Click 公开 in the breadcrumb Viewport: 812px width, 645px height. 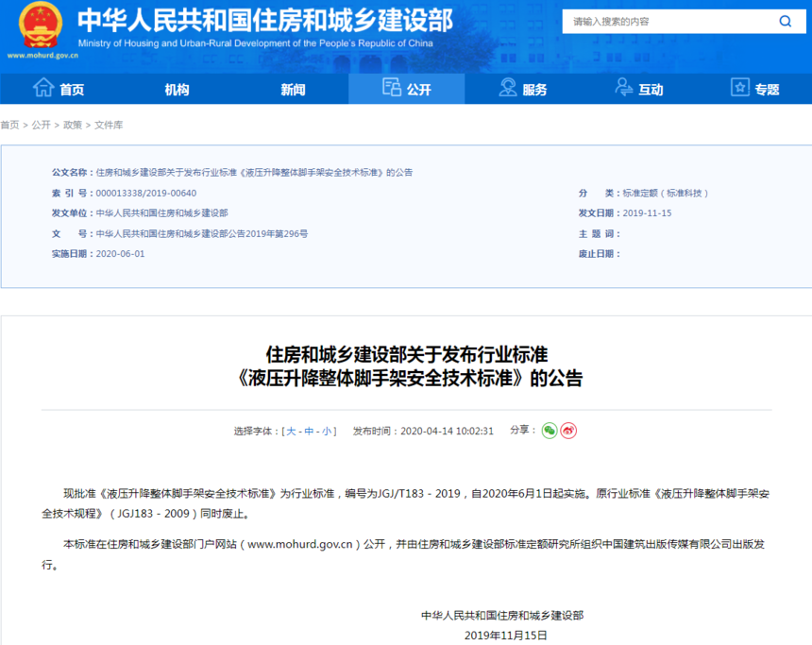click(41, 125)
